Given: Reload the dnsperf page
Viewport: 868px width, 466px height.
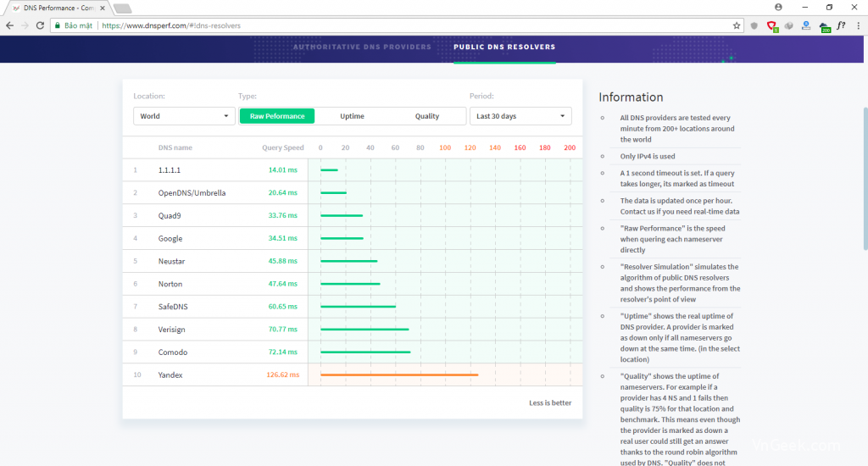Looking at the screenshot, I should pos(40,25).
